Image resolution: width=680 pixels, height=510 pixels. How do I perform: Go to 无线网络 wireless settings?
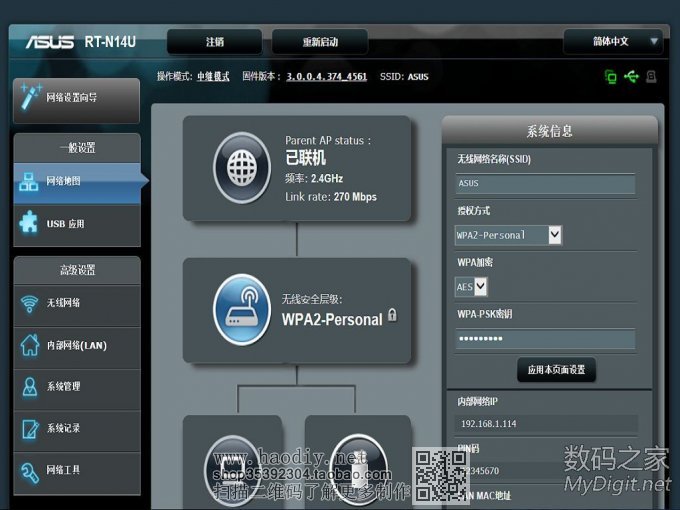(x=77, y=303)
